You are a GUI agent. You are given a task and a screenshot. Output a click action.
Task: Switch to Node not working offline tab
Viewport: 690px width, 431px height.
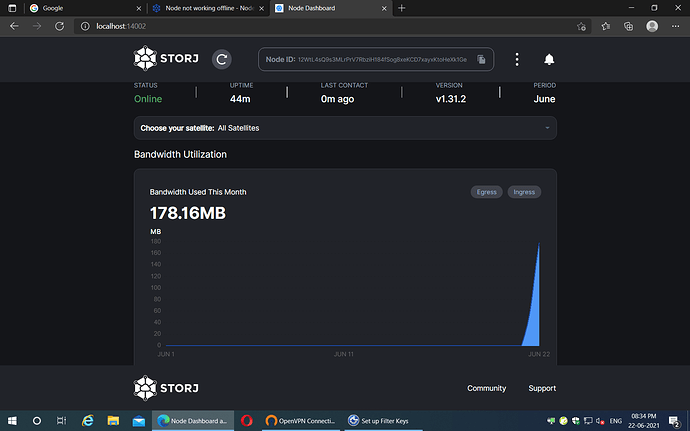coord(205,7)
